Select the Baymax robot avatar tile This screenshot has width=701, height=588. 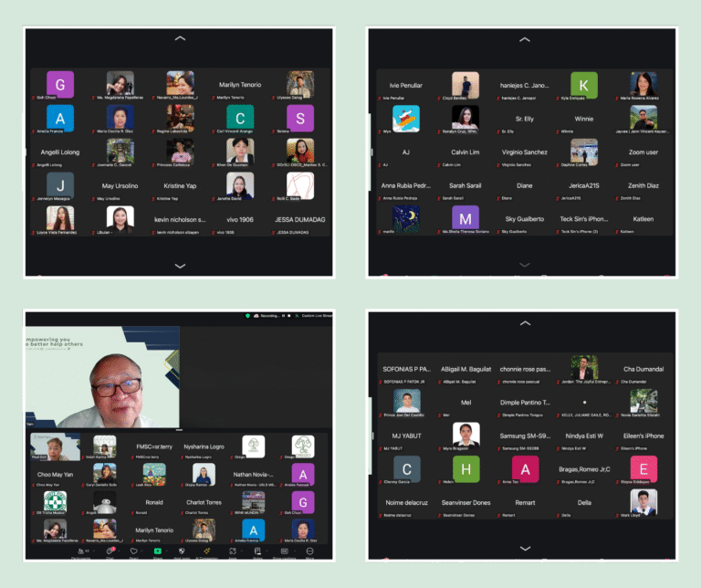[105, 502]
